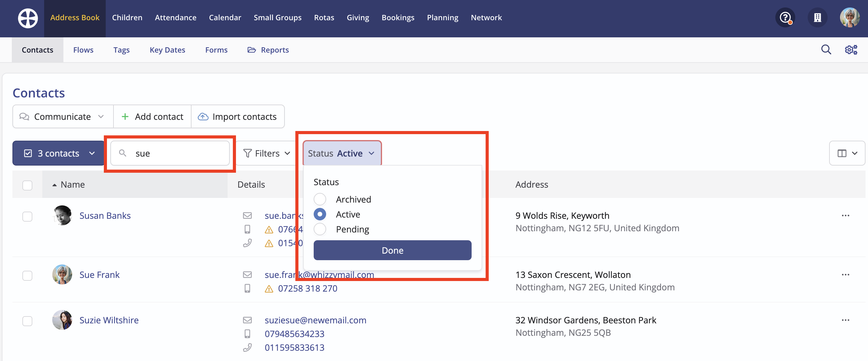Open the Filters dropdown
The width and height of the screenshot is (868, 361).
click(x=266, y=153)
